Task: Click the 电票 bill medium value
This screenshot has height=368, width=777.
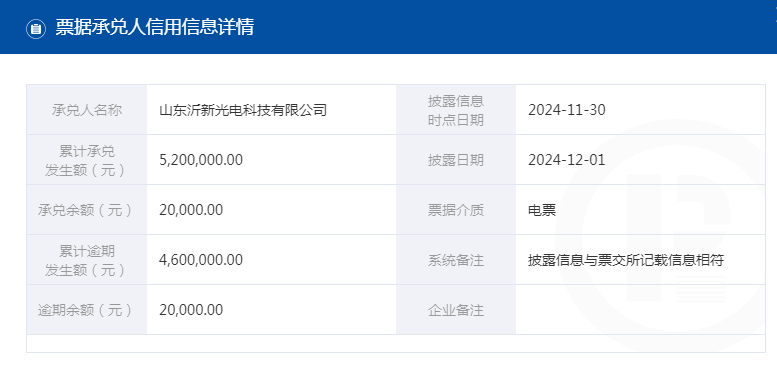Action: pos(542,210)
